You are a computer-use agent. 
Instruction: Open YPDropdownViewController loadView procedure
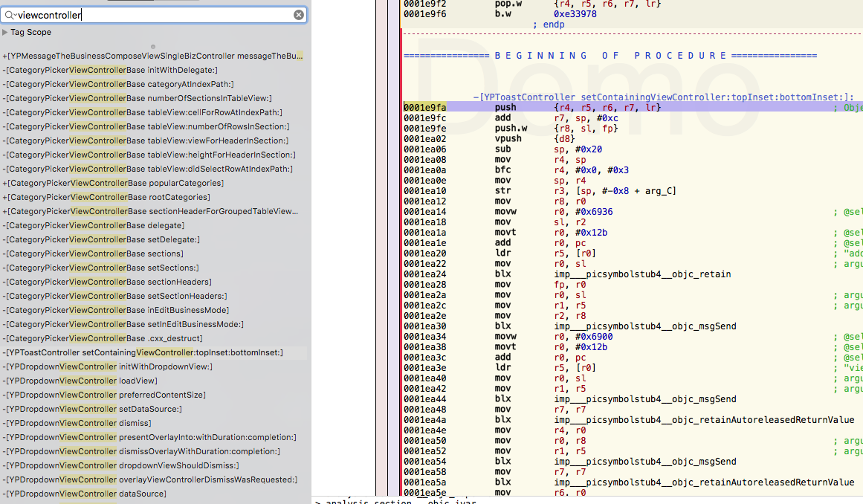[80, 381]
